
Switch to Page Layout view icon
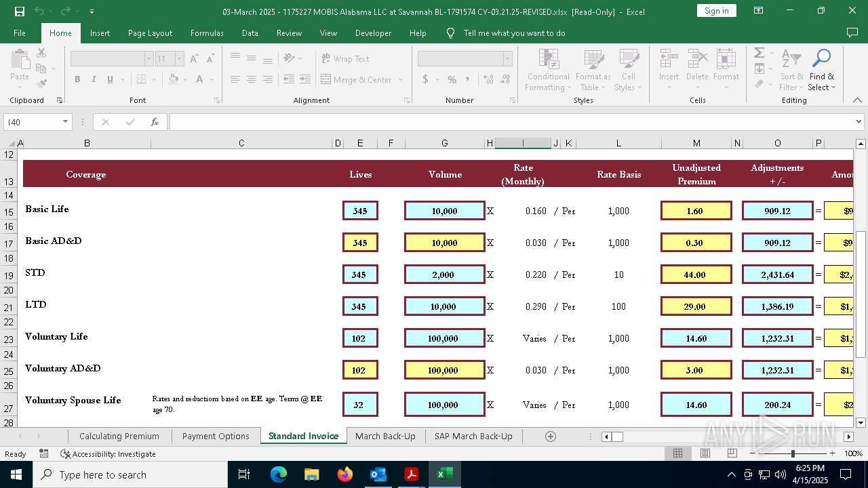tap(705, 453)
